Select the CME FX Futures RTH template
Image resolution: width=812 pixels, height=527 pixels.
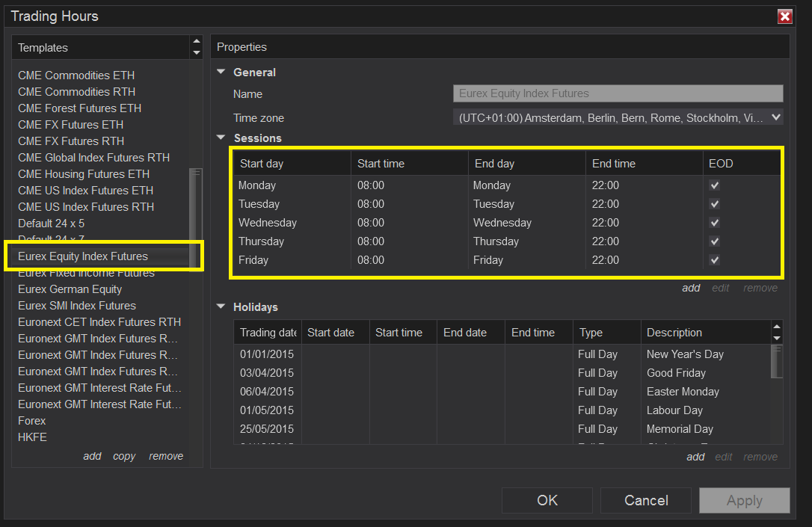tap(101, 141)
